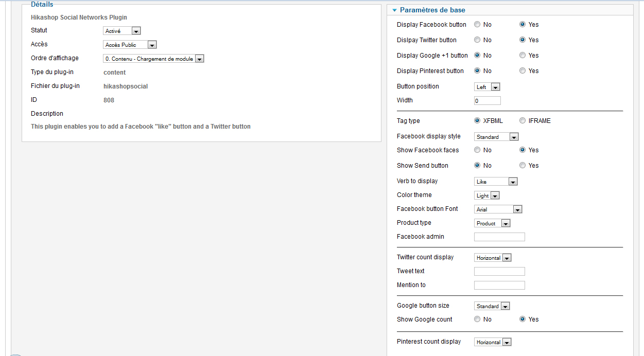This screenshot has height=356, width=644.
Task: Click the Width input field
Action: [x=488, y=101]
